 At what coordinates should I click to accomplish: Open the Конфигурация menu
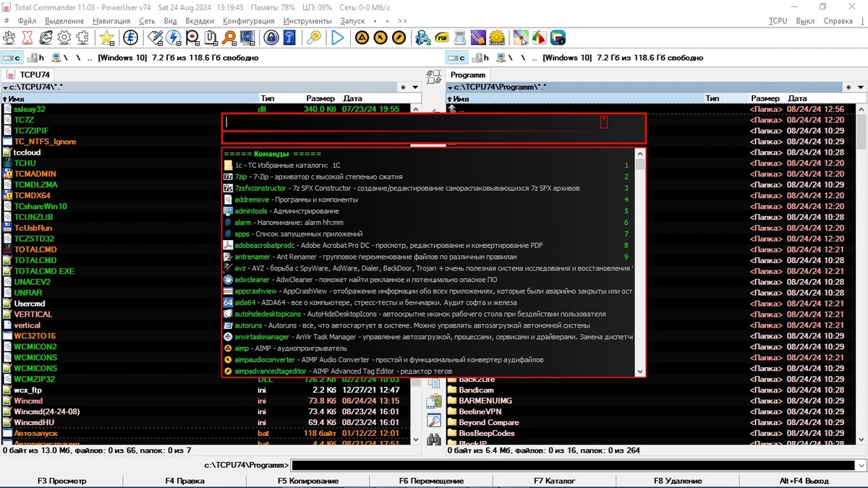click(249, 21)
